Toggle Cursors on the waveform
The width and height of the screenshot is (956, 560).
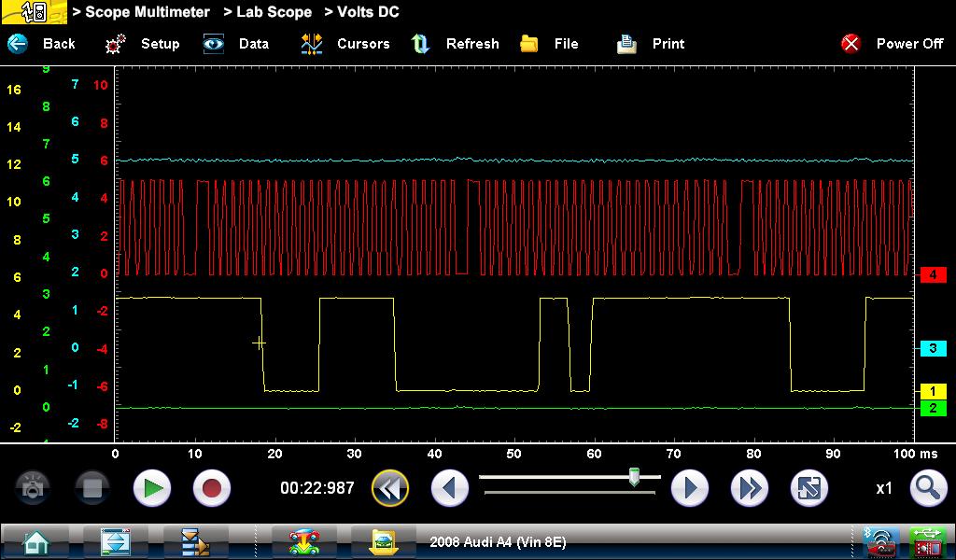coord(345,44)
